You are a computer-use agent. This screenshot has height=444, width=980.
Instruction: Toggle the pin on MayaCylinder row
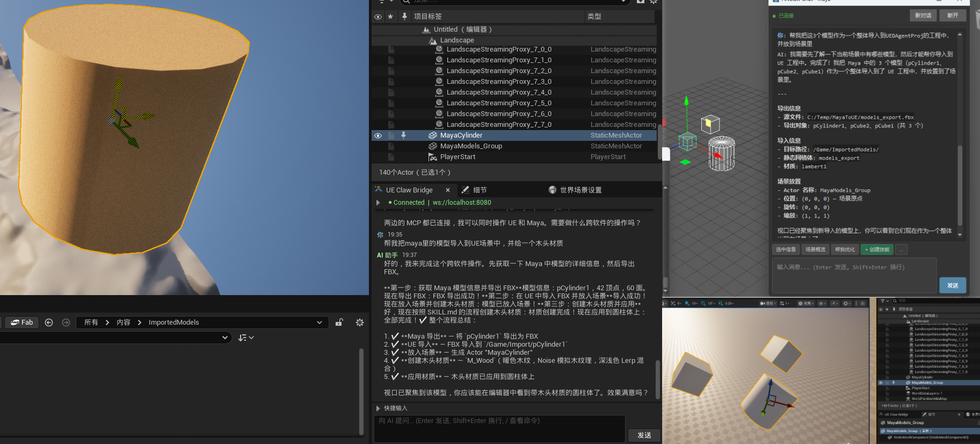403,135
